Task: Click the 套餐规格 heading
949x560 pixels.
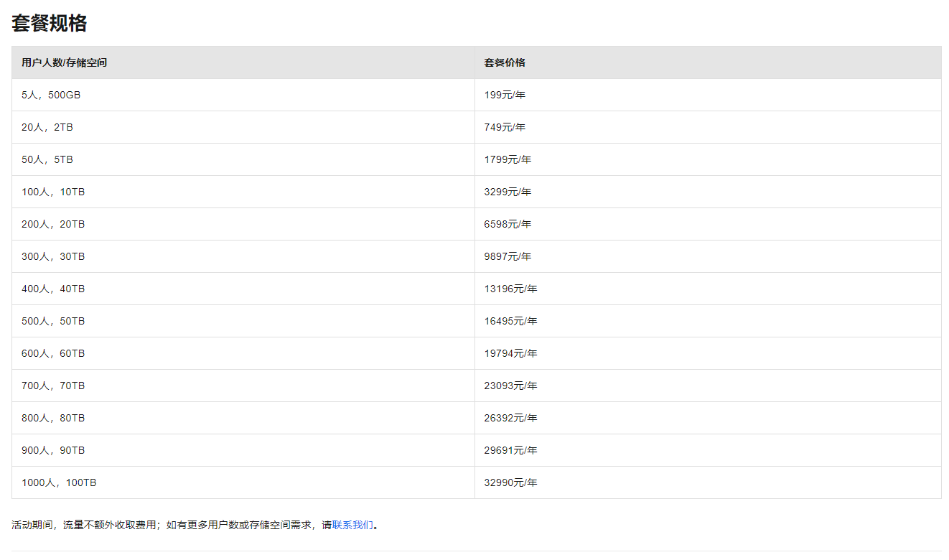Action: 50,23
